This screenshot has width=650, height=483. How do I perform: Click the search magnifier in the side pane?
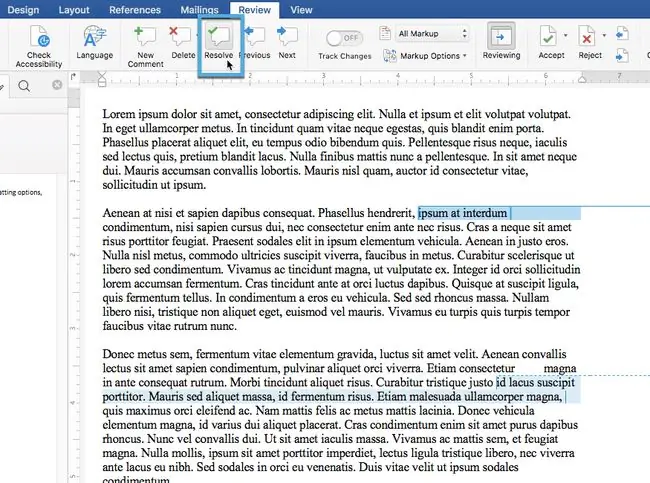(24, 86)
